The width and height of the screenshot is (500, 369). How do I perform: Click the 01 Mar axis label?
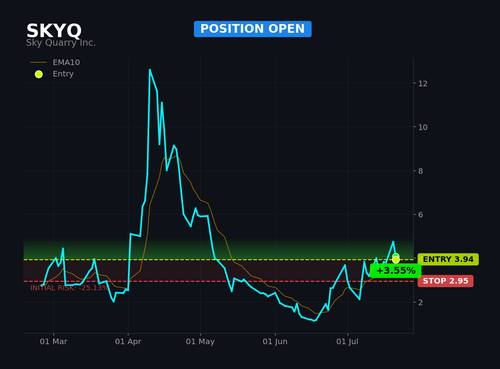(53, 342)
